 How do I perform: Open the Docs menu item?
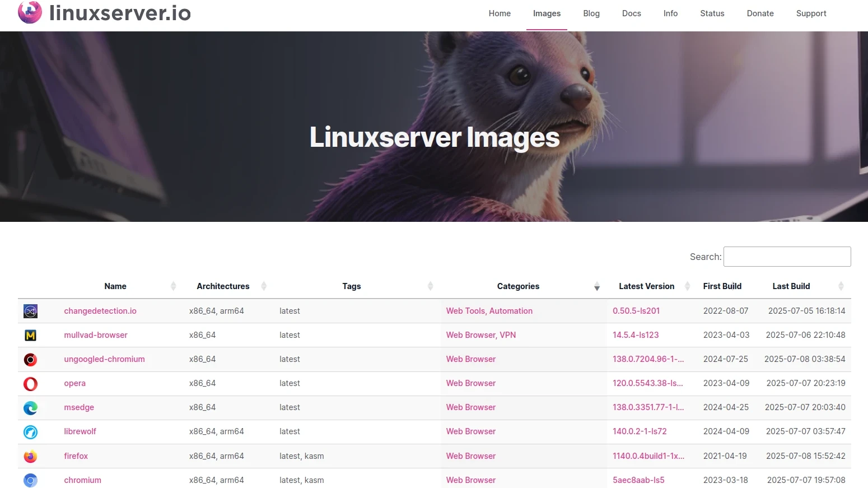[x=631, y=13]
